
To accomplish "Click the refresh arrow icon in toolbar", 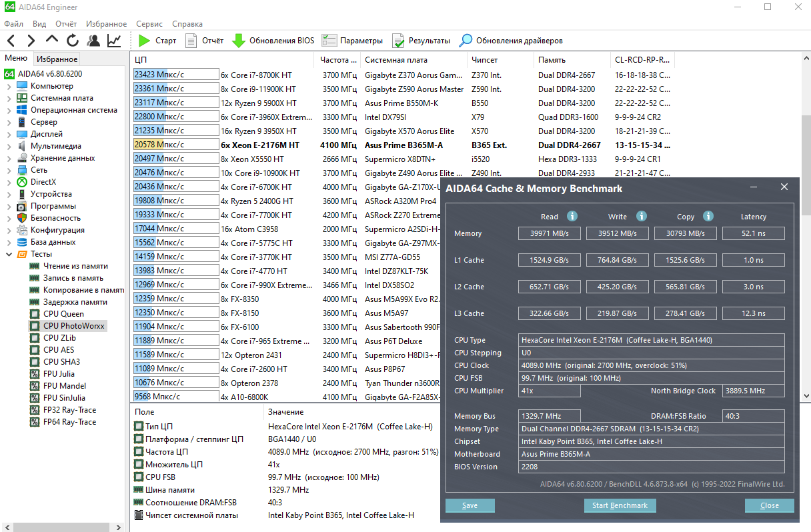I will tap(72, 41).
